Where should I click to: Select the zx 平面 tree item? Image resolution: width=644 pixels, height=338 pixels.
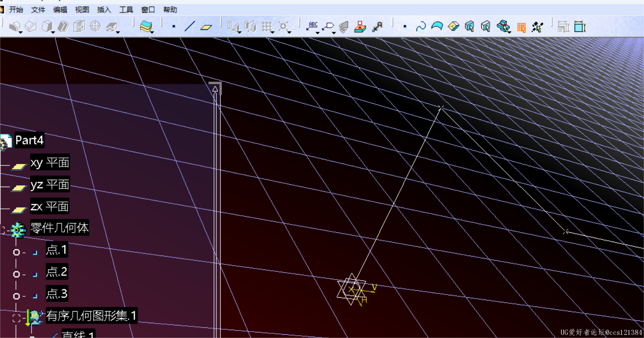click(50, 206)
